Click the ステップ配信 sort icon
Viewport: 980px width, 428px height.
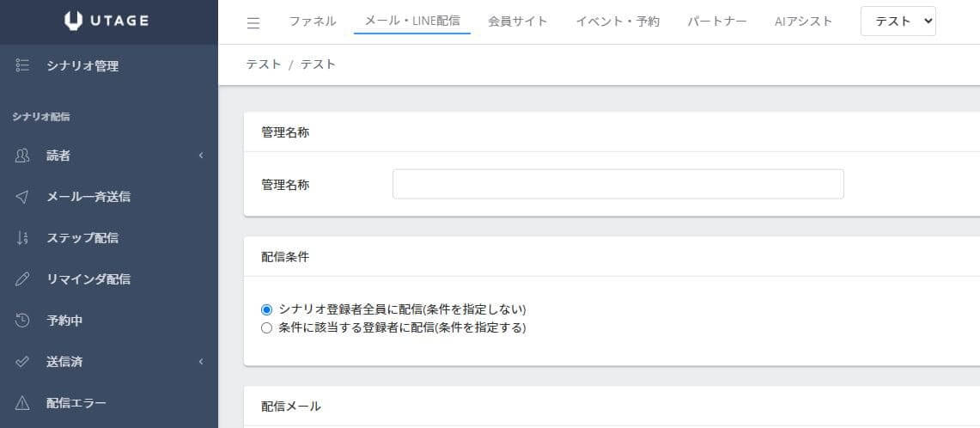[x=21, y=238]
